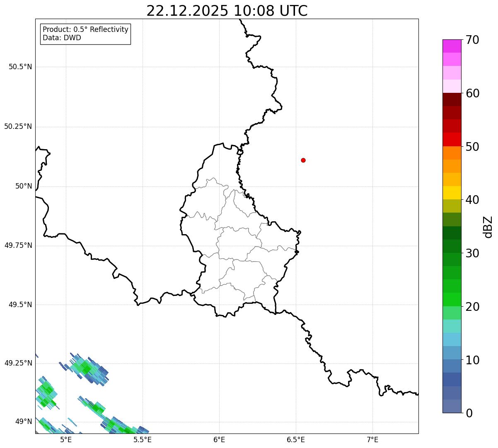Click the colorbar tick label 50
The image size is (498, 448).
coord(473,147)
